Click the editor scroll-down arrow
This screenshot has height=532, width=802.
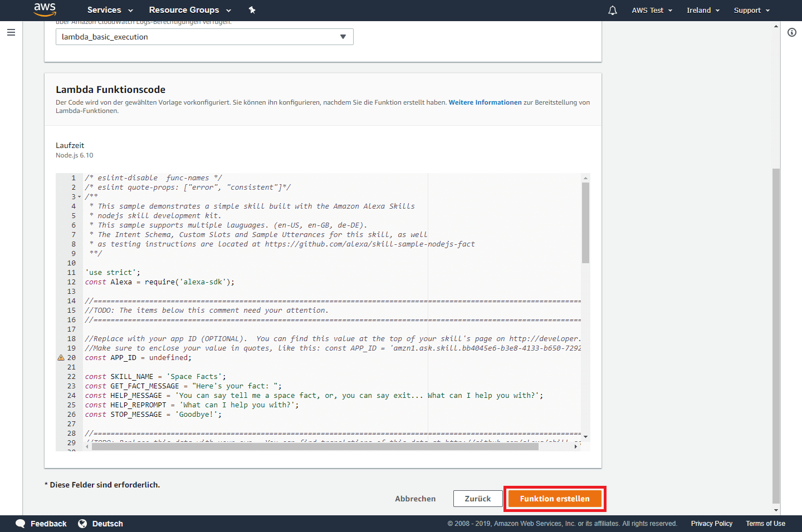click(585, 437)
